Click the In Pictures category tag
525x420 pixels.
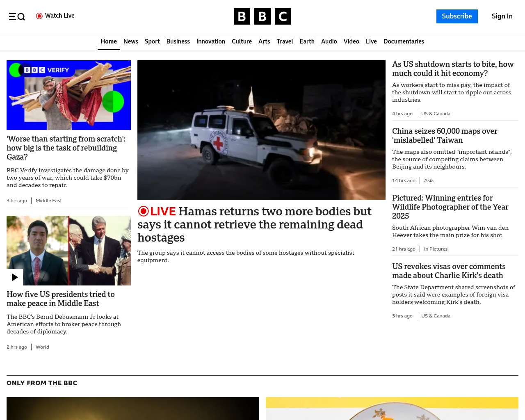(x=436, y=249)
